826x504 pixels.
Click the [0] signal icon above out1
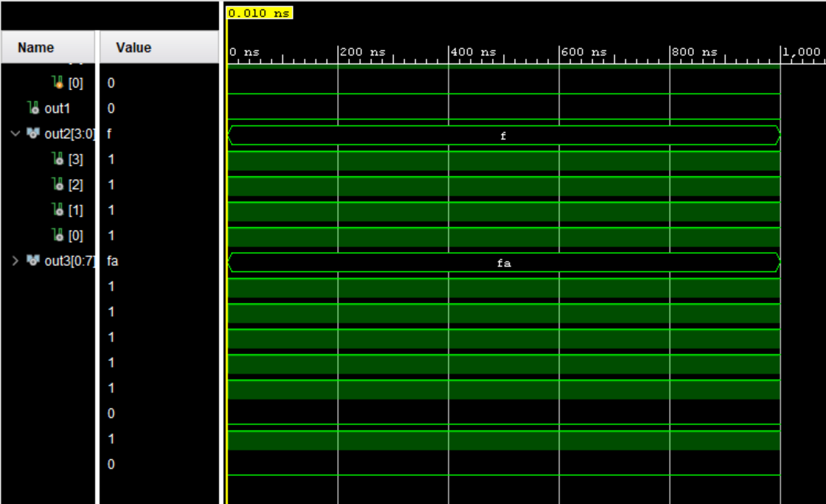(58, 83)
